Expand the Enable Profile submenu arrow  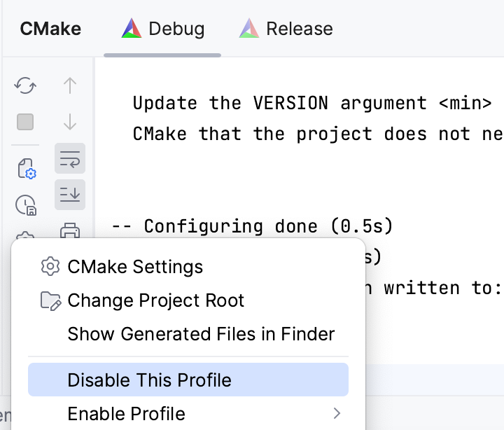[337, 413]
